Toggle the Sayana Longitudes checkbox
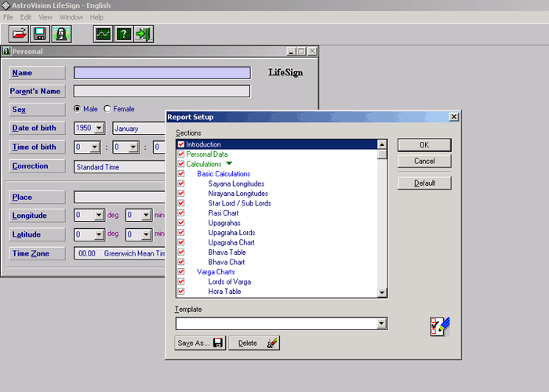Screen dimensions: 549x392 (x=181, y=183)
